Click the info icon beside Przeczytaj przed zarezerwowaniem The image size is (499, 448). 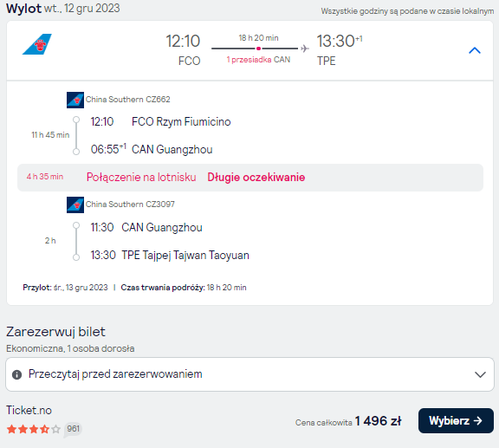16,374
